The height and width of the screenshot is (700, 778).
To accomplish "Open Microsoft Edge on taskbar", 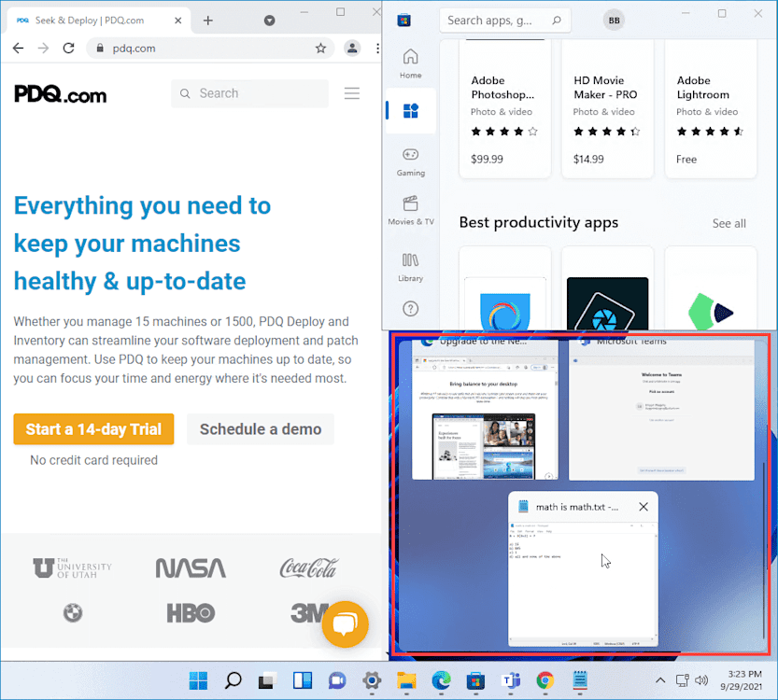I will 441,680.
